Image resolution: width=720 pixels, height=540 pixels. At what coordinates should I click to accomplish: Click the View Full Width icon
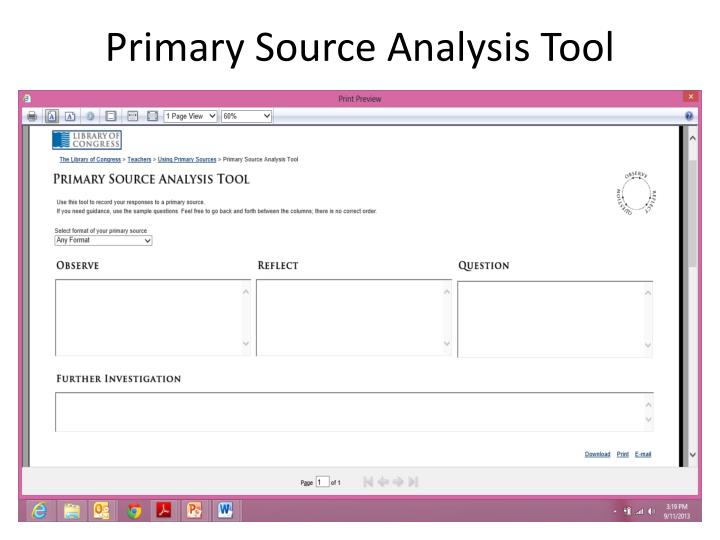[x=133, y=116]
